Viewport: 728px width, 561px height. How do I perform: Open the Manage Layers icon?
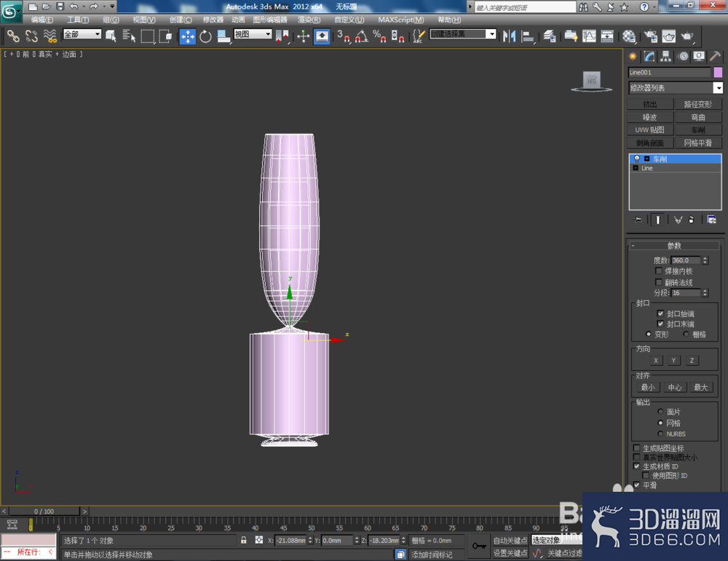pyautogui.click(x=549, y=36)
